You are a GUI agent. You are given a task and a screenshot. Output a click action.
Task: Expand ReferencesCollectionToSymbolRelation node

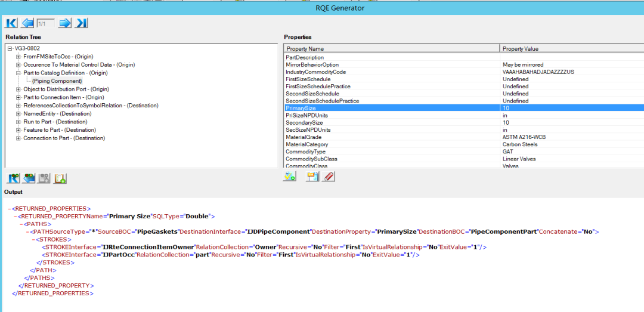point(18,106)
